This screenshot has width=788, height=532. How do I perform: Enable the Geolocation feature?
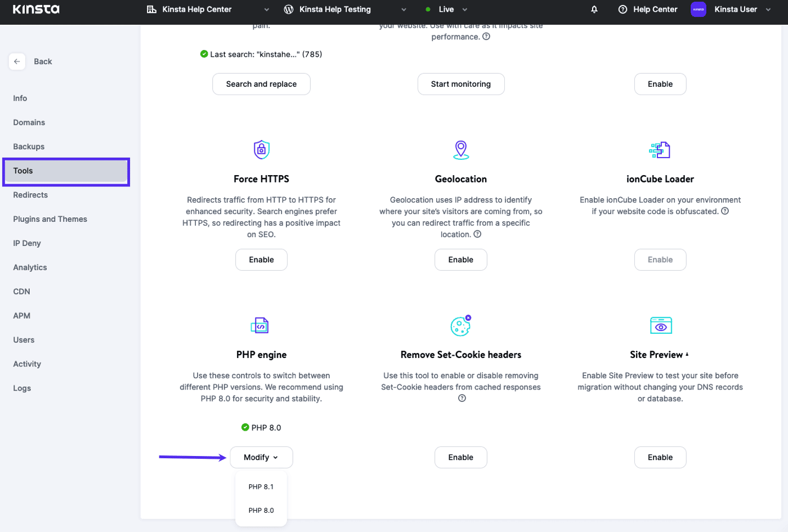(460, 260)
